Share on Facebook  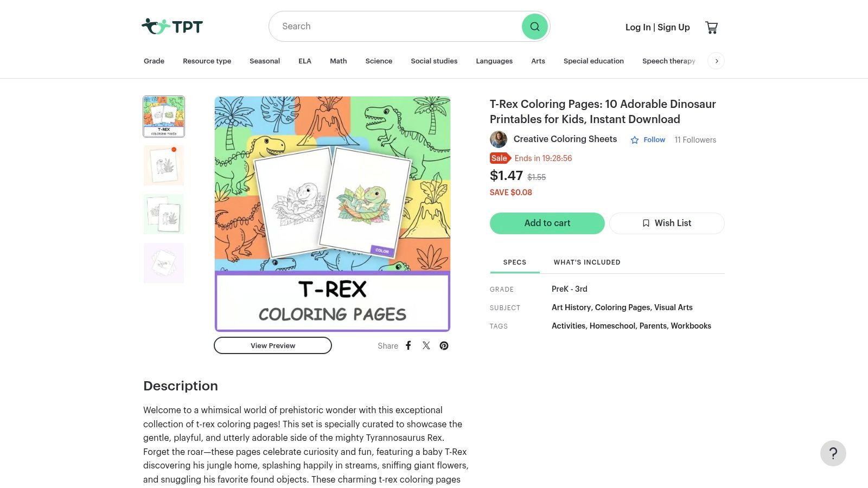[x=409, y=345]
